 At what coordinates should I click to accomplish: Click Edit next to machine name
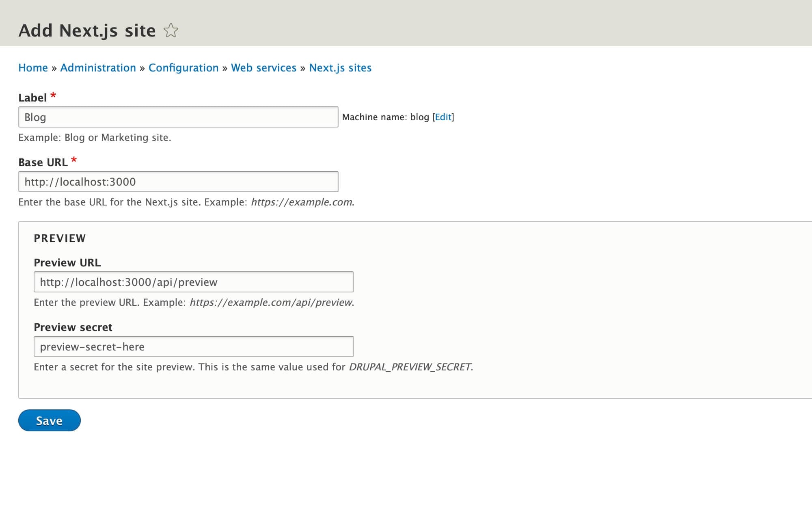[x=443, y=117]
